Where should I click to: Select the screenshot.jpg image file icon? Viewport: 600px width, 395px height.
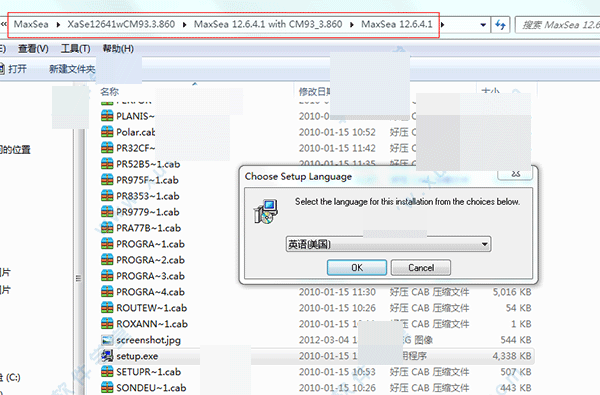point(107,340)
